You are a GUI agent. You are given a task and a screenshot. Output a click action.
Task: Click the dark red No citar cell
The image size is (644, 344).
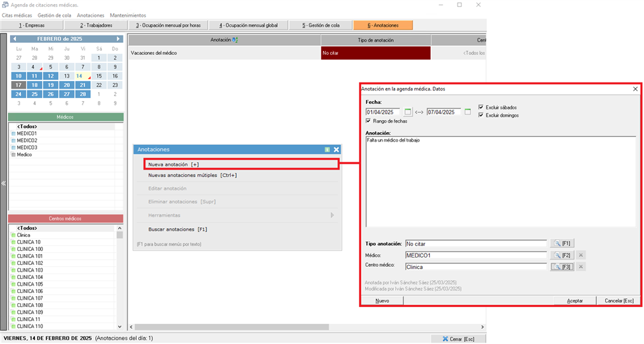(375, 52)
